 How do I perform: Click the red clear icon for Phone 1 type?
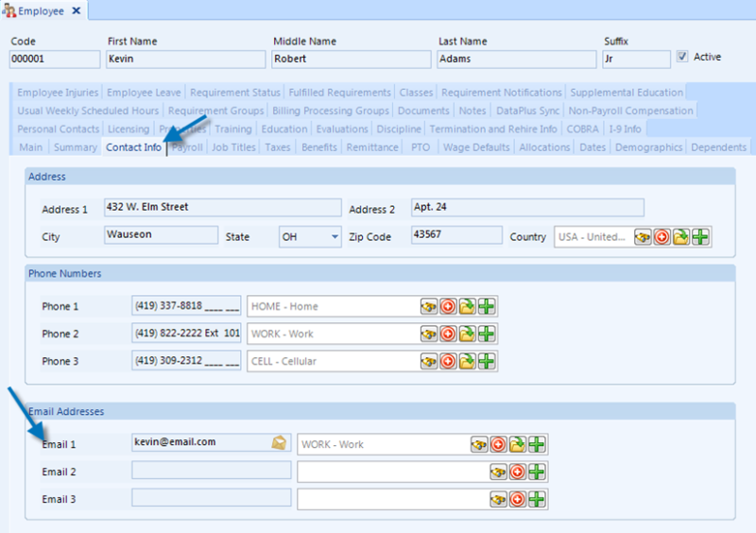[449, 306]
